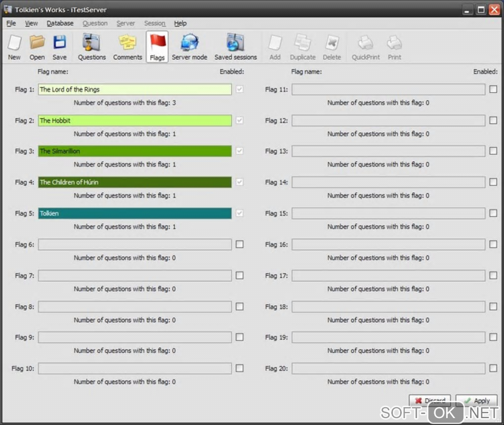The image size is (504, 425).
Task: Enable Flag 10 checkbox
Action: [x=240, y=368]
